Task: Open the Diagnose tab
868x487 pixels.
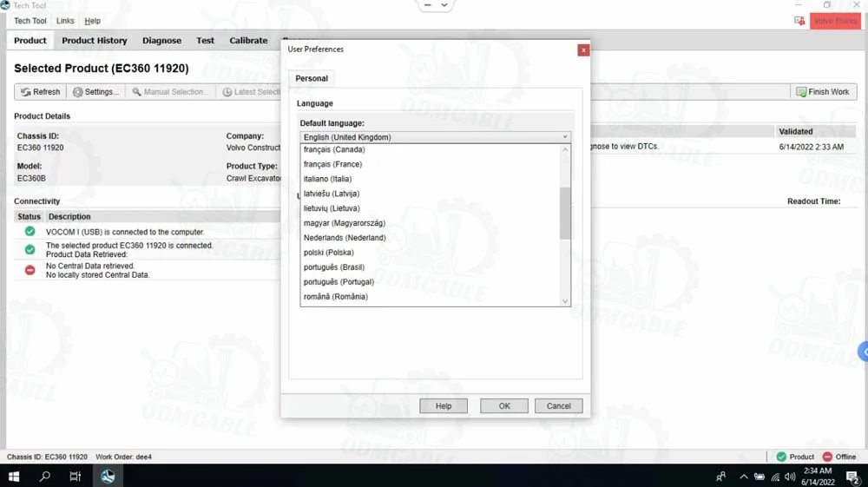Action: (161, 41)
